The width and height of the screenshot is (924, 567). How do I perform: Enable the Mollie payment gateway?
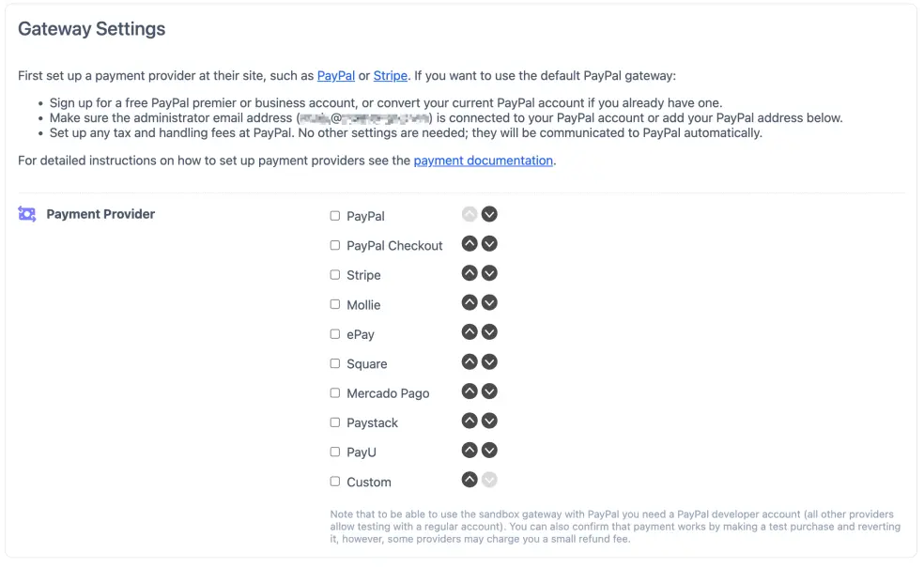tap(334, 304)
